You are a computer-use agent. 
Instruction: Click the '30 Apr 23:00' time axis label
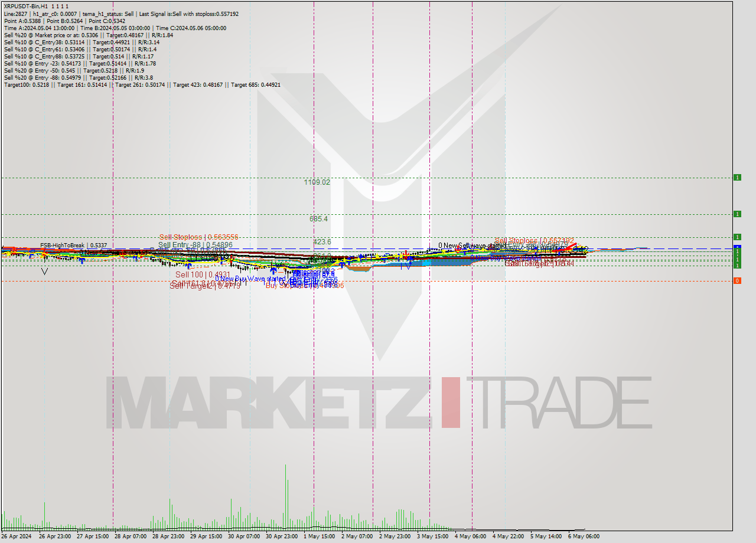tap(282, 537)
